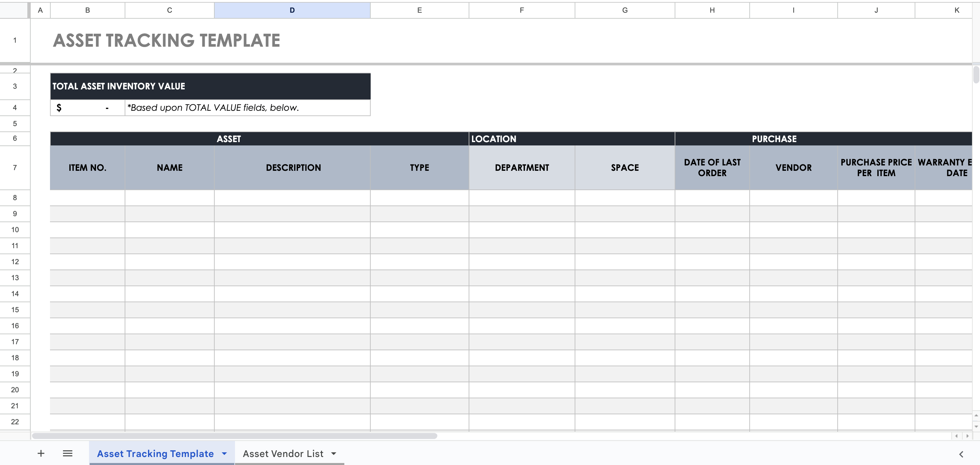Click the vertical scrollbar thumb
Image resolution: width=980 pixels, height=465 pixels.
click(976, 74)
